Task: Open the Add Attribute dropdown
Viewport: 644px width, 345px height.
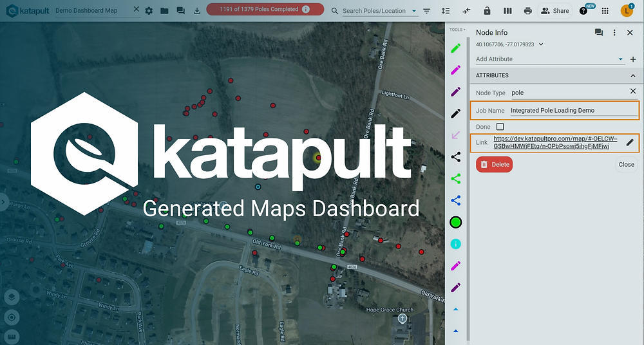Action: tap(621, 59)
